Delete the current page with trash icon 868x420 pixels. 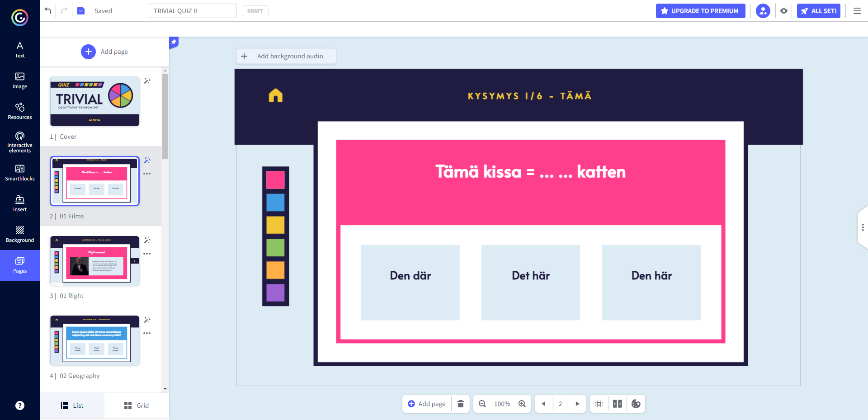click(461, 404)
